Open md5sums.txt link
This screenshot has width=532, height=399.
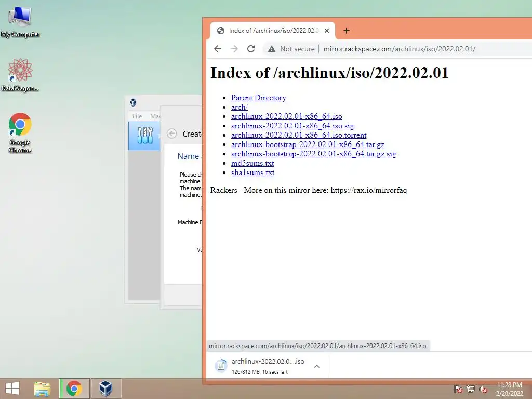click(252, 163)
